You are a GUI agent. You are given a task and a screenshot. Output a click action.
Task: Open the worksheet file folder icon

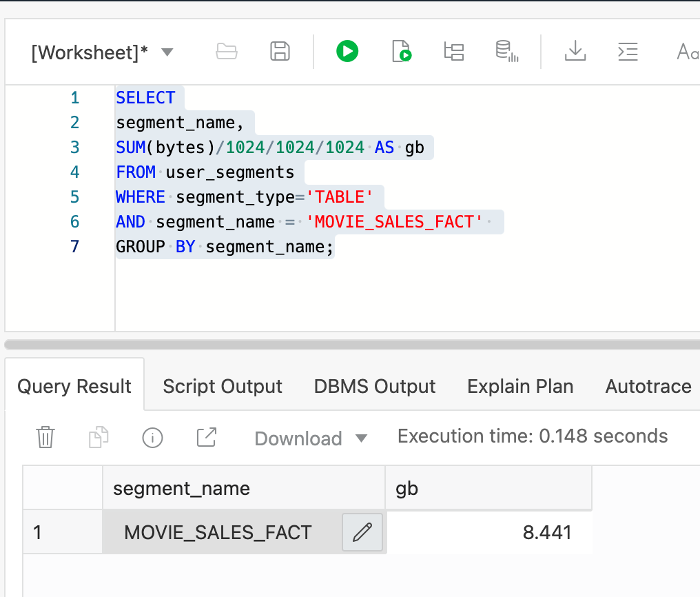click(226, 51)
